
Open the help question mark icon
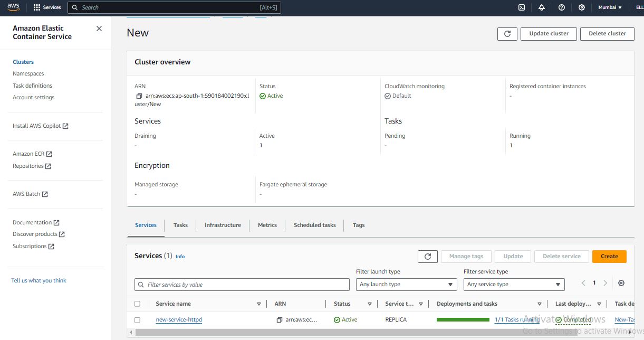point(561,7)
